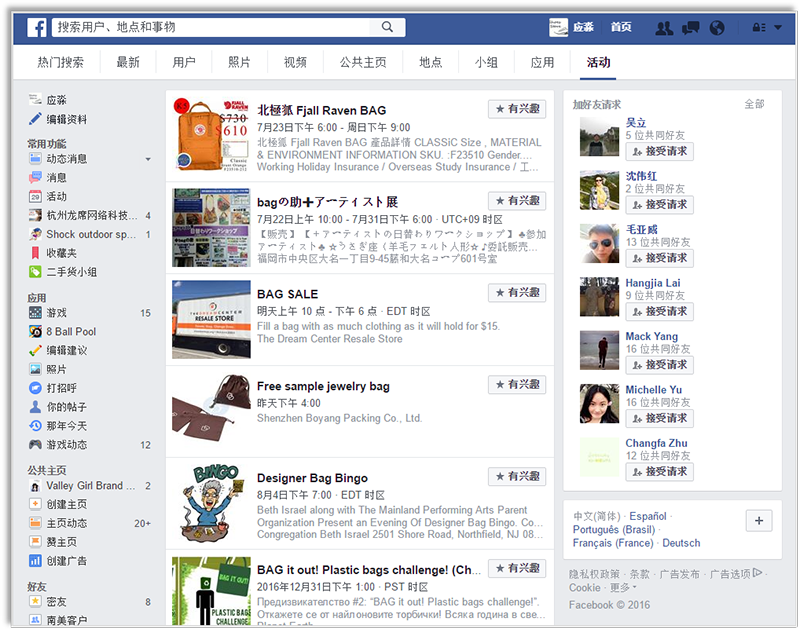The height and width of the screenshot is (629, 800).
Task: Open the notifications globe icon
Action: pos(717,28)
